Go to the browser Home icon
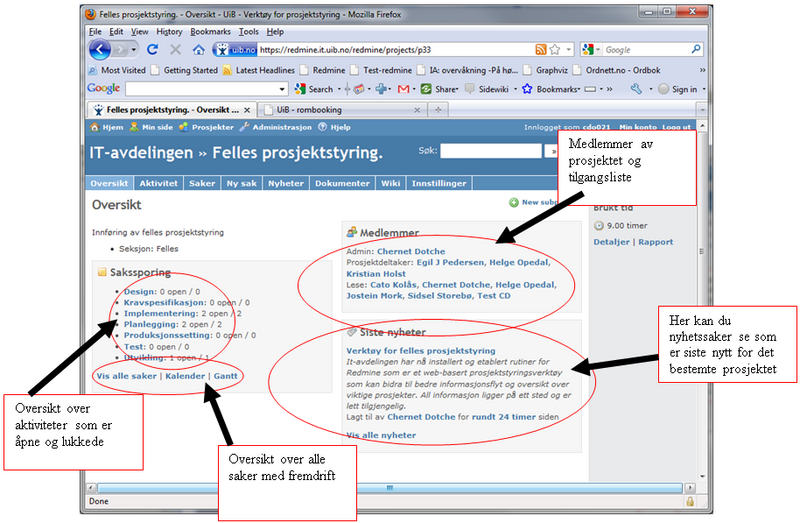800x523 pixels. pyautogui.click(x=198, y=49)
